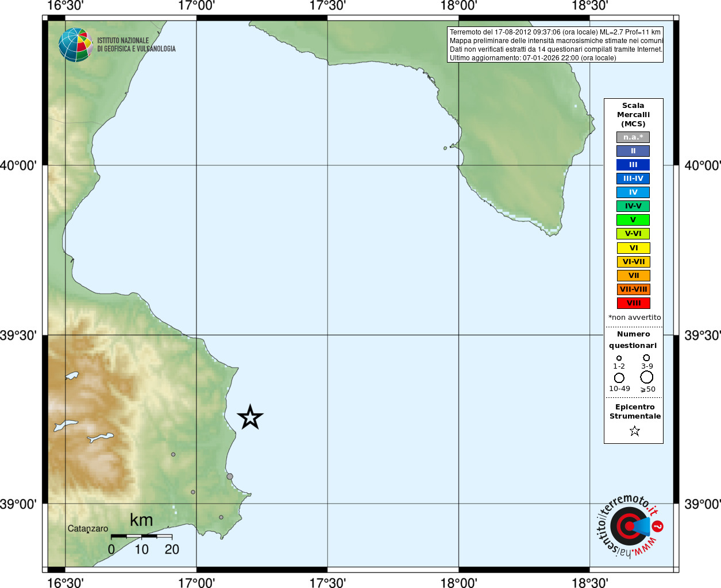Screen dimensions: 721x588
Task: Click the Numero questionari heading
Action: click(633, 340)
